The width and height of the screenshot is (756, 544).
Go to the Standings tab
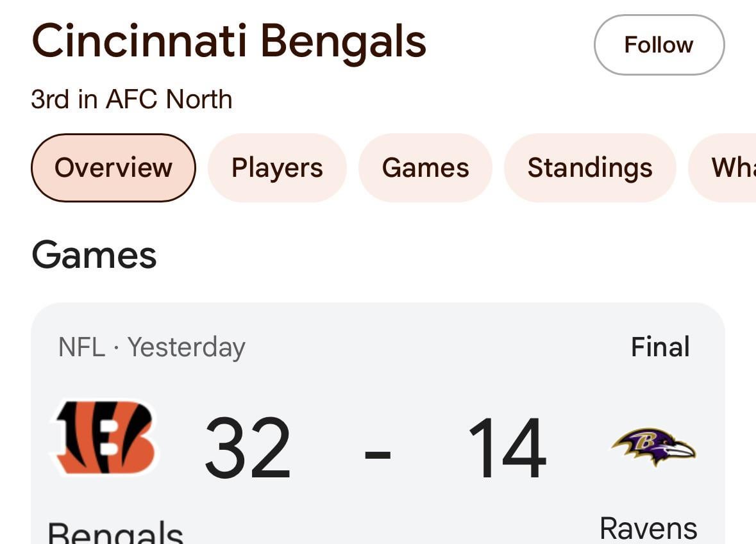point(589,168)
